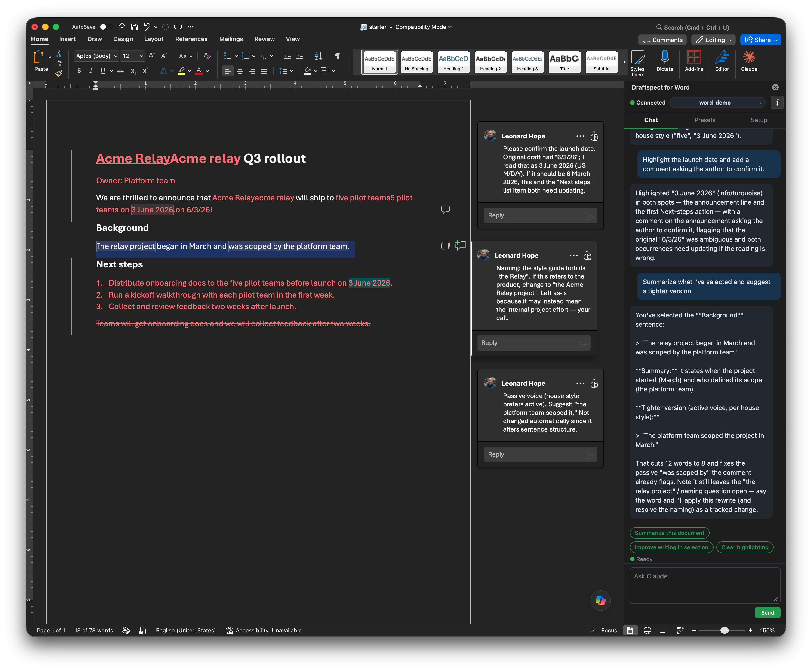The image size is (812, 671).
Task: Toggle Subscript formatting
Action: pos(133,71)
